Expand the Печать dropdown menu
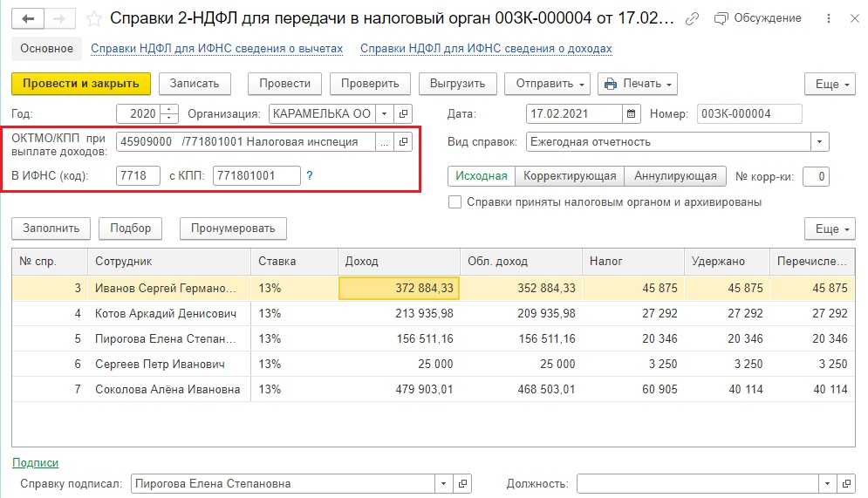The height and width of the screenshot is (498, 868). click(637, 84)
